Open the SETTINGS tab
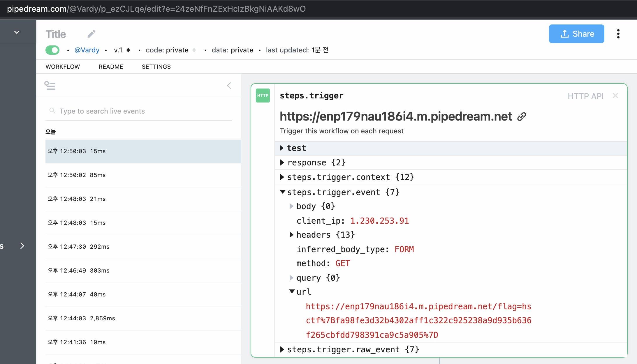Screen dimensions: 637x364 pyautogui.click(x=156, y=67)
